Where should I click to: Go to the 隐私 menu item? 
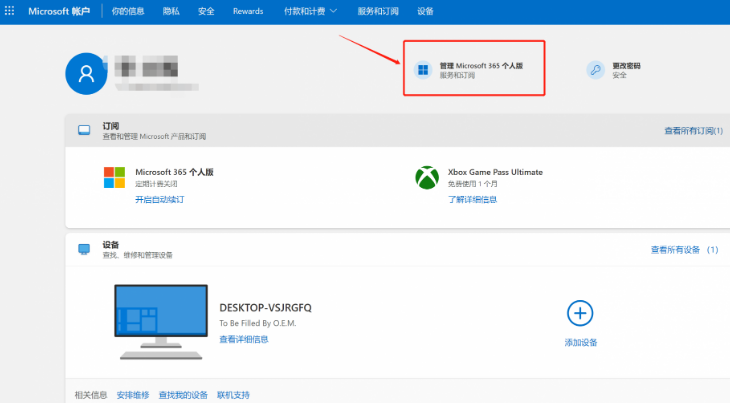tap(171, 11)
